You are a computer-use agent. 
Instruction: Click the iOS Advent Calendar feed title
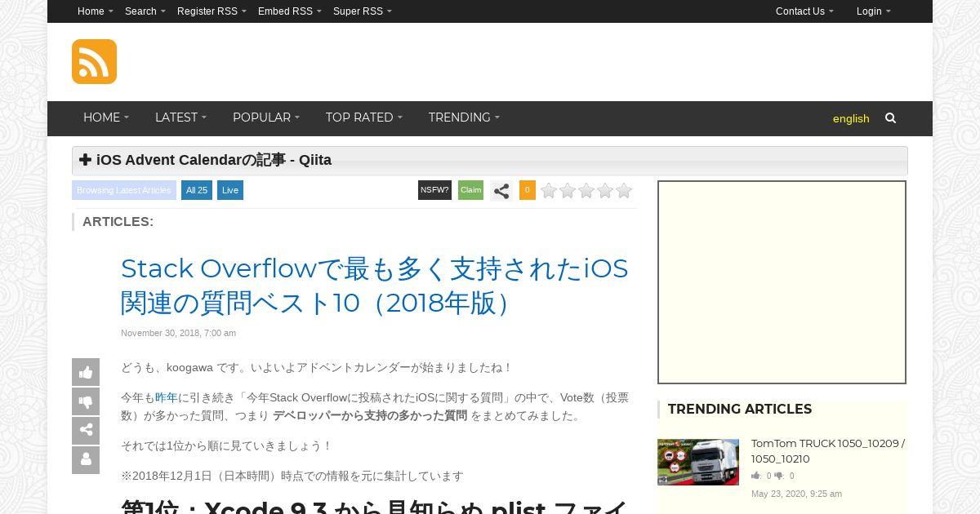[x=214, y=160]
